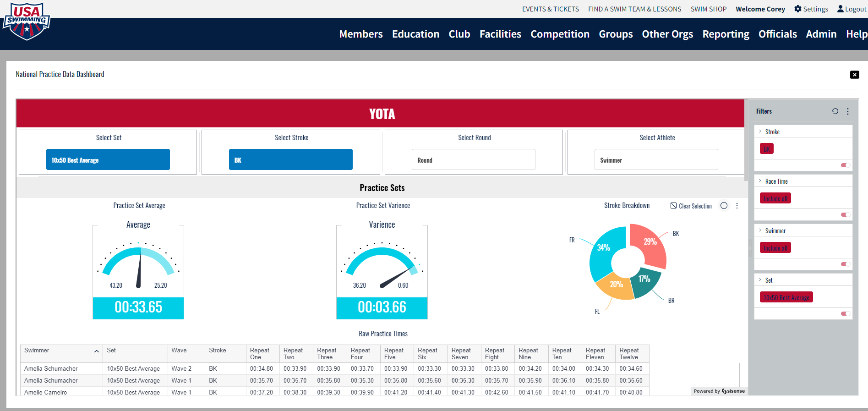Select the BK 29% pie slice

(x=650, y=246)
